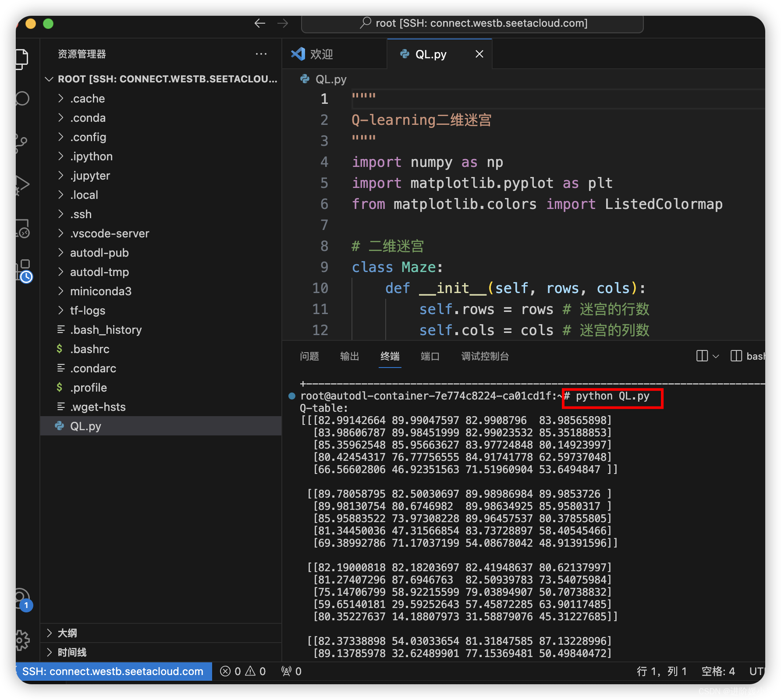The height and width of the screenshot is (700, 781).
Task: Expand the .local folder
Action: [161, 195]
